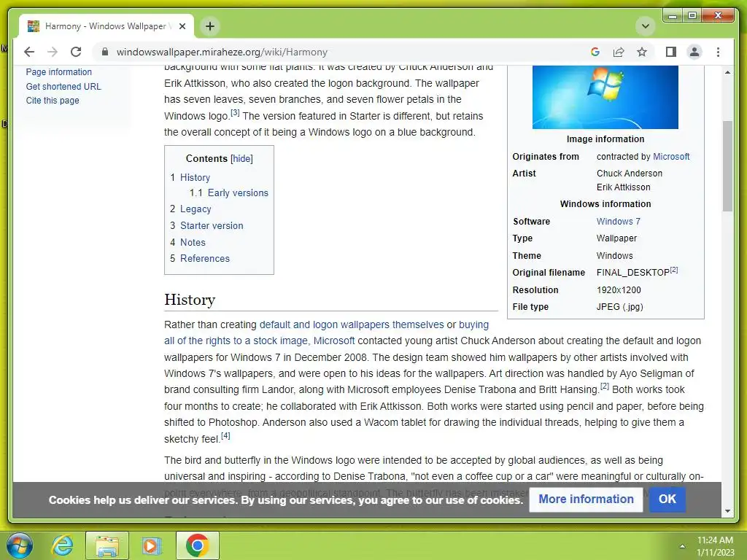Open Chrome profile avatar menu
This screenshot has width=747, height=560.
coord(694,52)
